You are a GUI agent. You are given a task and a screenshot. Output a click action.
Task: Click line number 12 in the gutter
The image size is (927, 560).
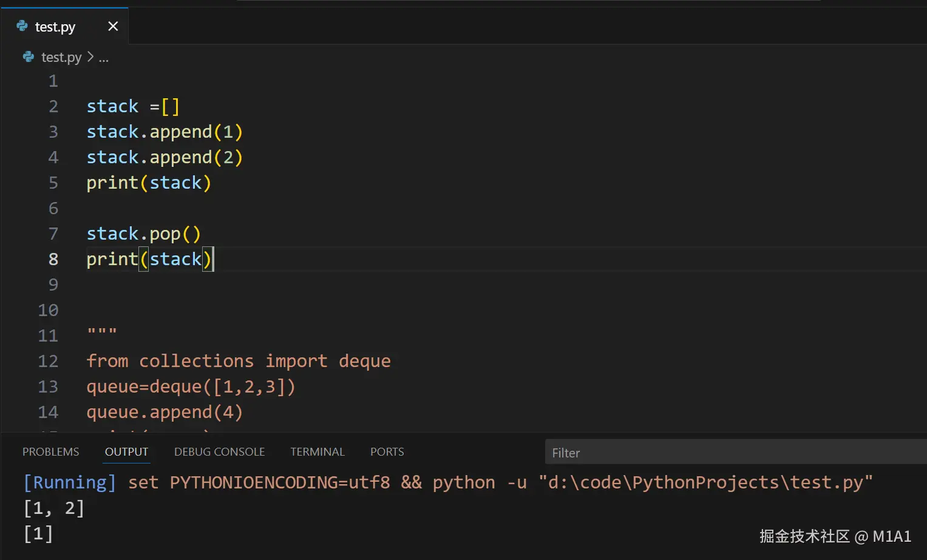[x=49, y=361]
